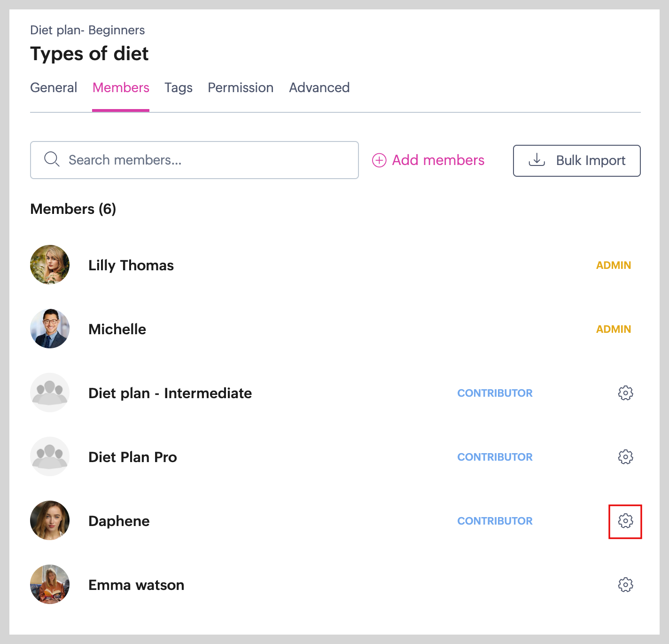
Task: Open the Tags tab
Action: pos(179,88)
